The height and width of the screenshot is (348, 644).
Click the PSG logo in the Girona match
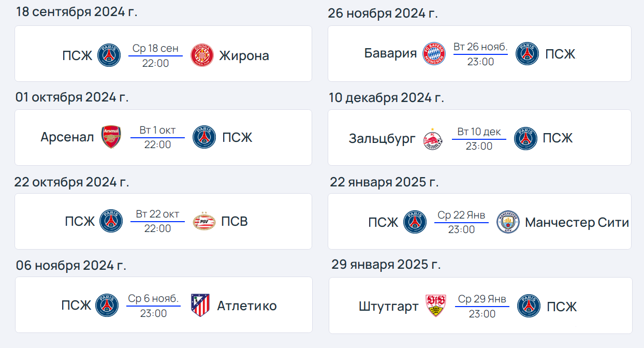109,55
